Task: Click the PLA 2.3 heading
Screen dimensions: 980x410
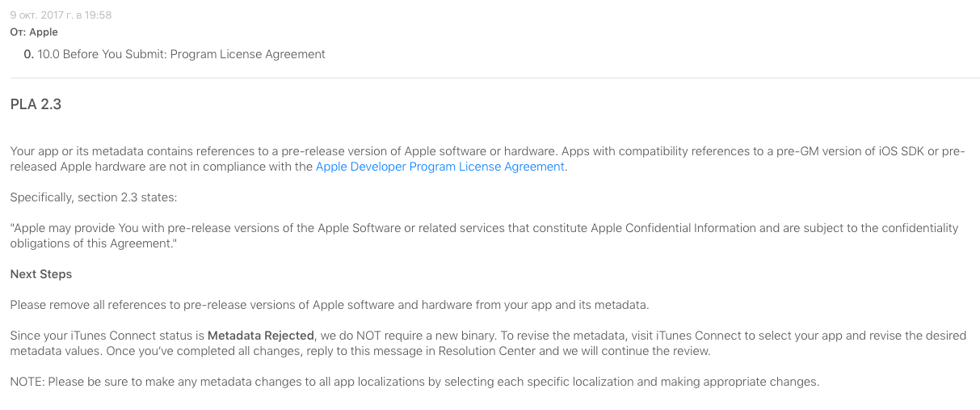Action: click(x=36, y=104)
